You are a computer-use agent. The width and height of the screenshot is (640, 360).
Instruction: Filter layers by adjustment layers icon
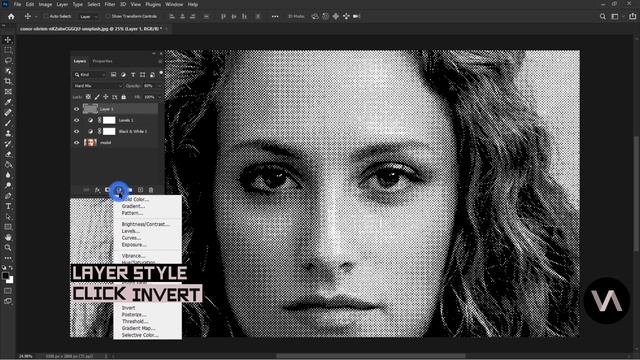coord(123,75)
